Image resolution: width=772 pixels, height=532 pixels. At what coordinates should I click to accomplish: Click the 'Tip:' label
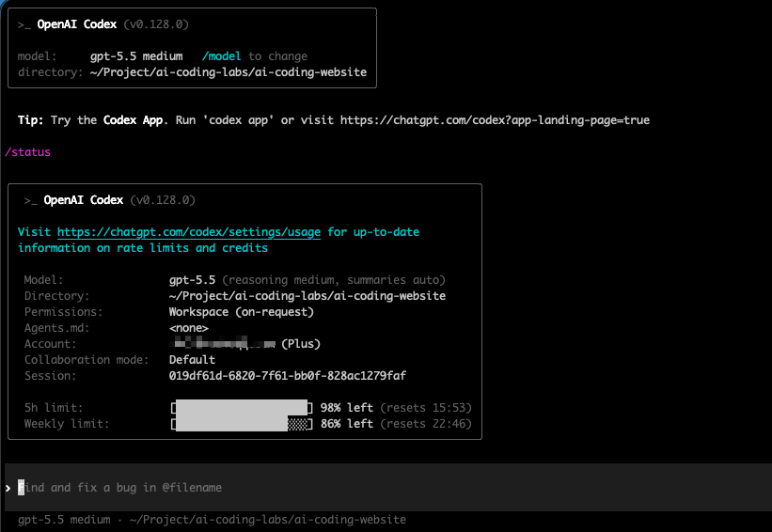coord(30,120)
